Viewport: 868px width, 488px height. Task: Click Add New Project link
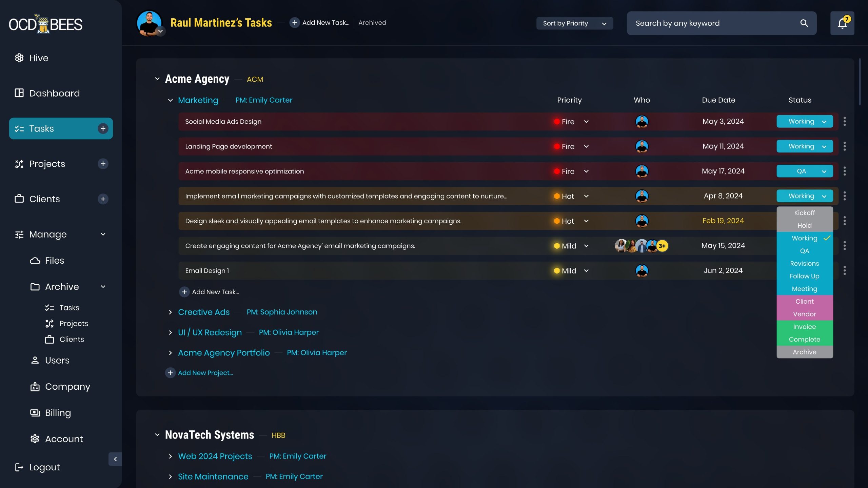tap(205, 373)
